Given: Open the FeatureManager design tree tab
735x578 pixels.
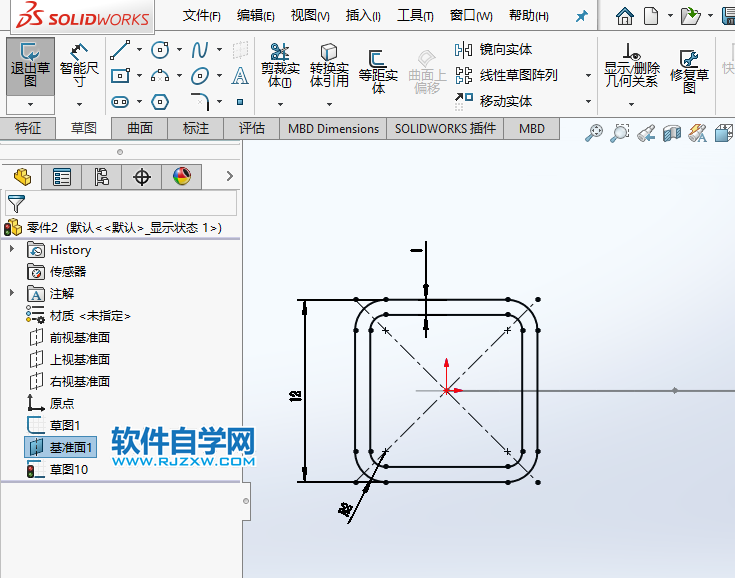Looking at the screenshot, I should click(x=22, y=177).
